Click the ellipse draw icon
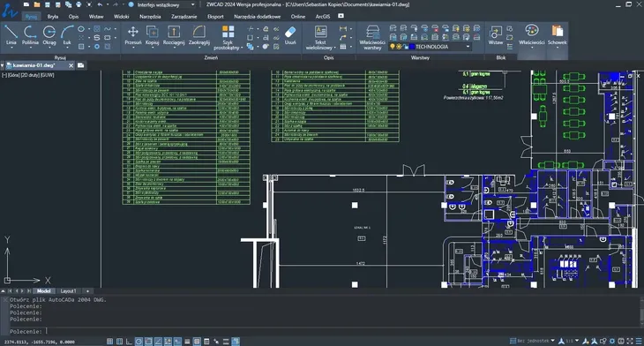The height and width of the screenshot is (346, 644). pos(81,29)
